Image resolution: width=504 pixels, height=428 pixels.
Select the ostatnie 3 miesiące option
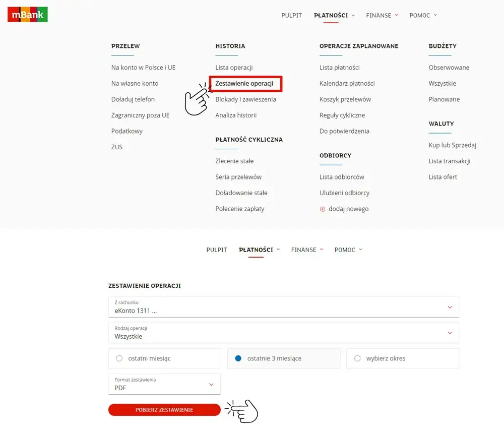[x=238, y=358]
